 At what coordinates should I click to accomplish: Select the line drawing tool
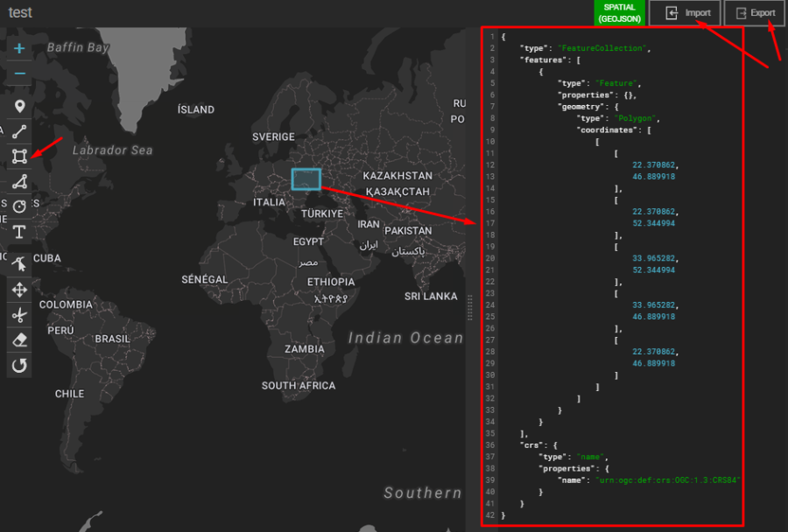click(18, 131)
